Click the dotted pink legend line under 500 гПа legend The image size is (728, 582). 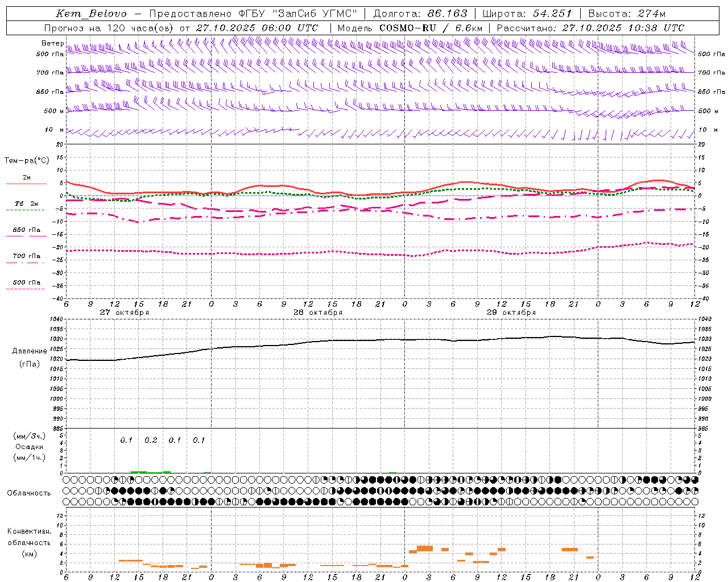25,289
